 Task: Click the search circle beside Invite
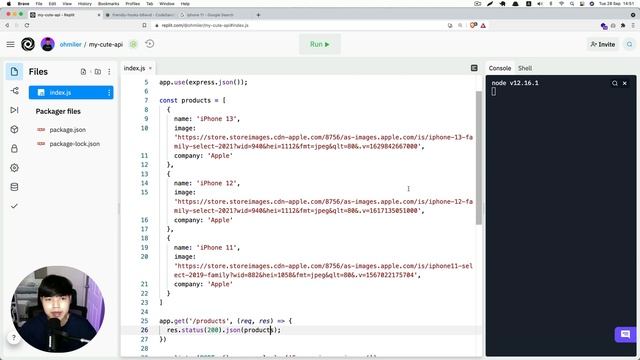629,44
